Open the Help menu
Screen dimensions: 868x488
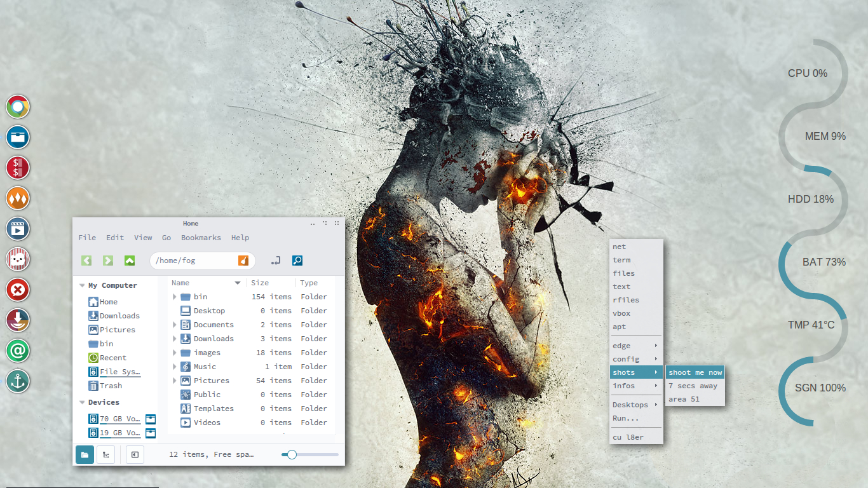240,238
